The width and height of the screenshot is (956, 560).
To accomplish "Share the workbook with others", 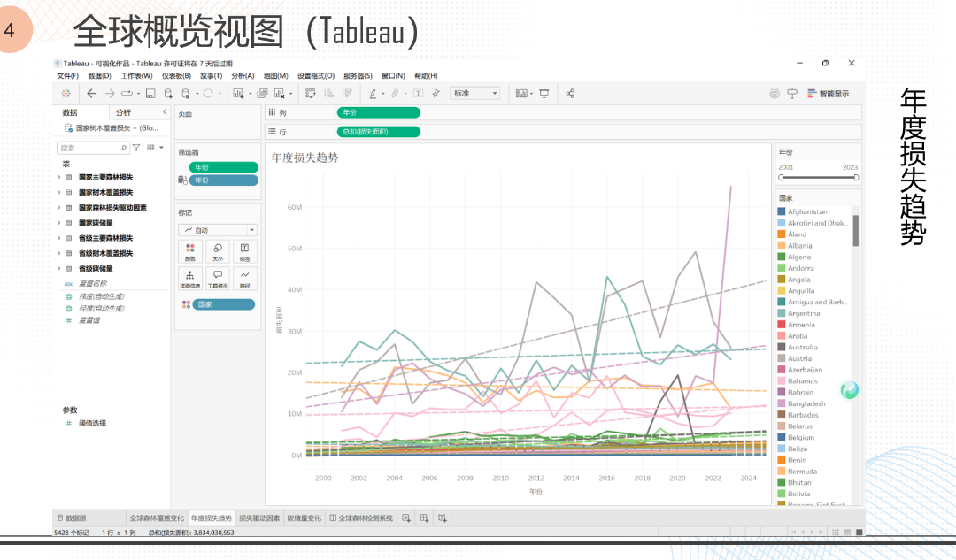I will click(x=570, y=93).
